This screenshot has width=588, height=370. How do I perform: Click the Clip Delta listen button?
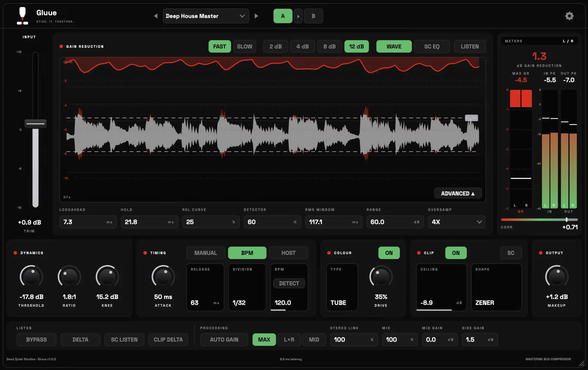pyautogui.click(x=168, y=339)
